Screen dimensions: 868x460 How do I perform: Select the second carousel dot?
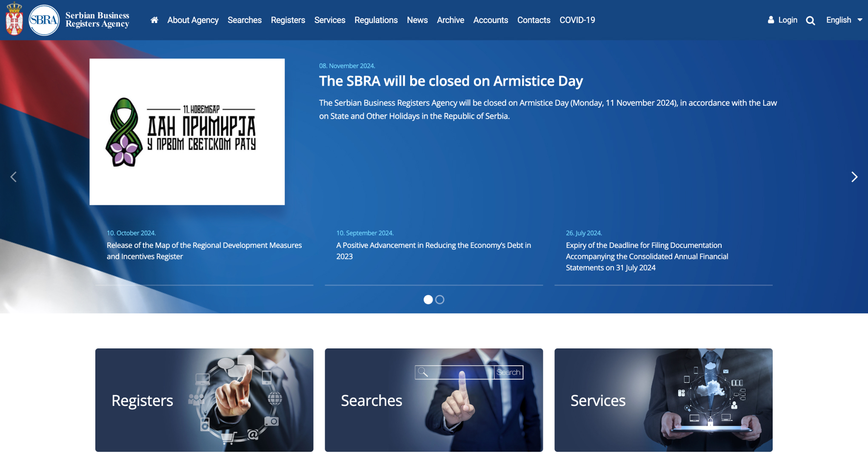[440, 300]
